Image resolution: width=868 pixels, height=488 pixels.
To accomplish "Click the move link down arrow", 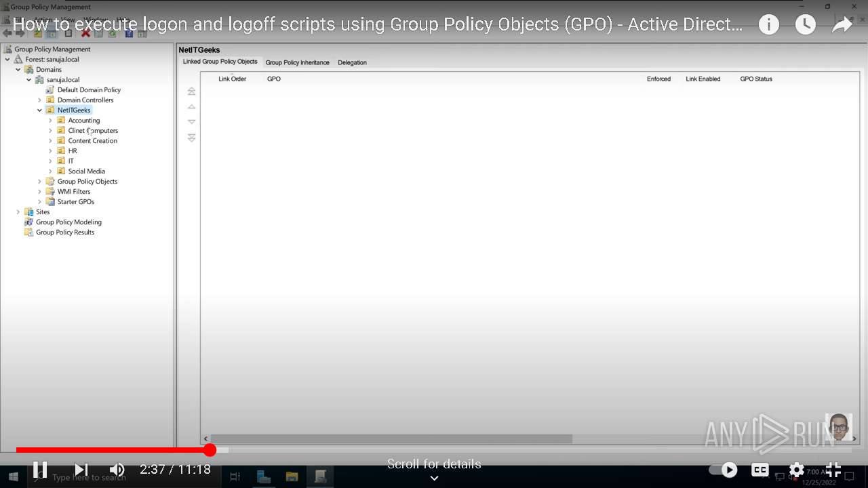I will 191,122.
